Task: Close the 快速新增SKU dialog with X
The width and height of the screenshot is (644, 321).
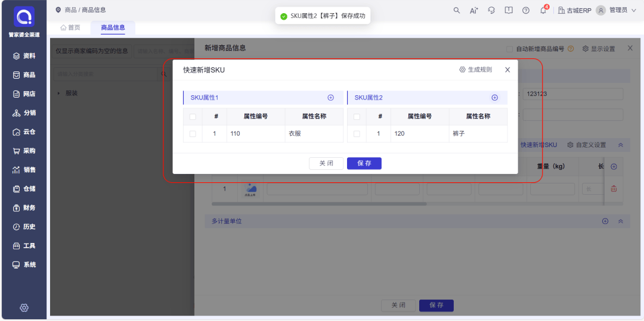Action: tap(507, 70)
